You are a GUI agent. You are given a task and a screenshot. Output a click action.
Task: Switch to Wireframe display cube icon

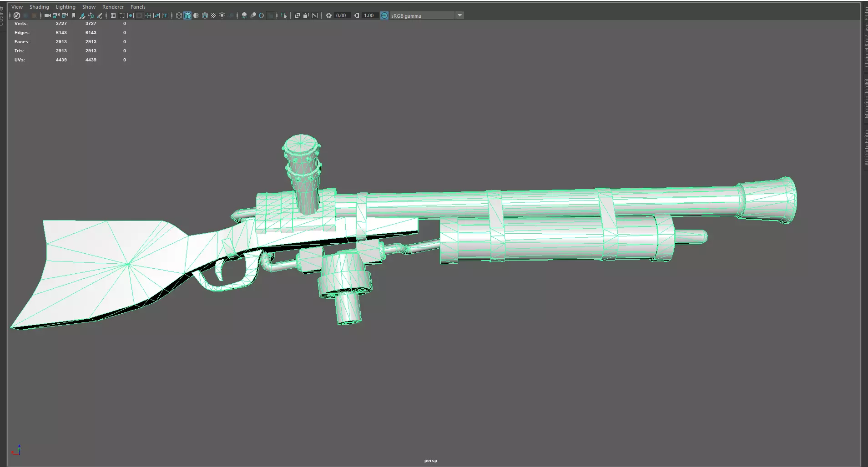pyautogui.click(x=179, y=15)
